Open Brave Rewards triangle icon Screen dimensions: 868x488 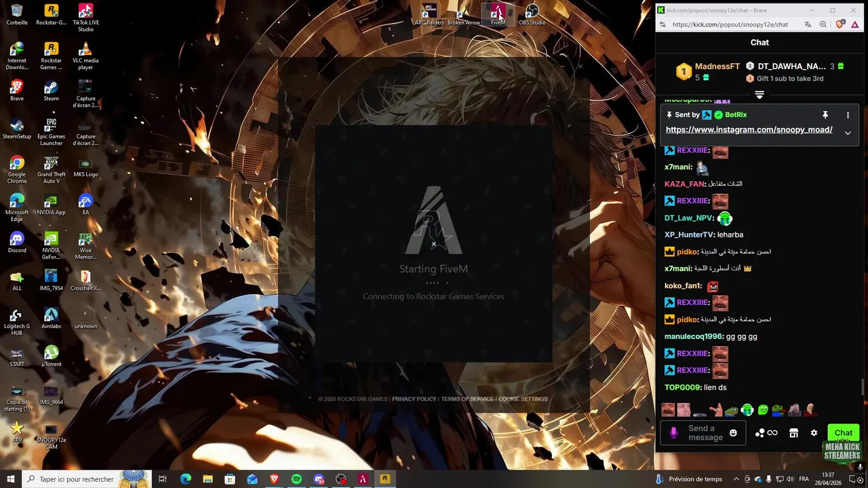[x=856, y=24]
